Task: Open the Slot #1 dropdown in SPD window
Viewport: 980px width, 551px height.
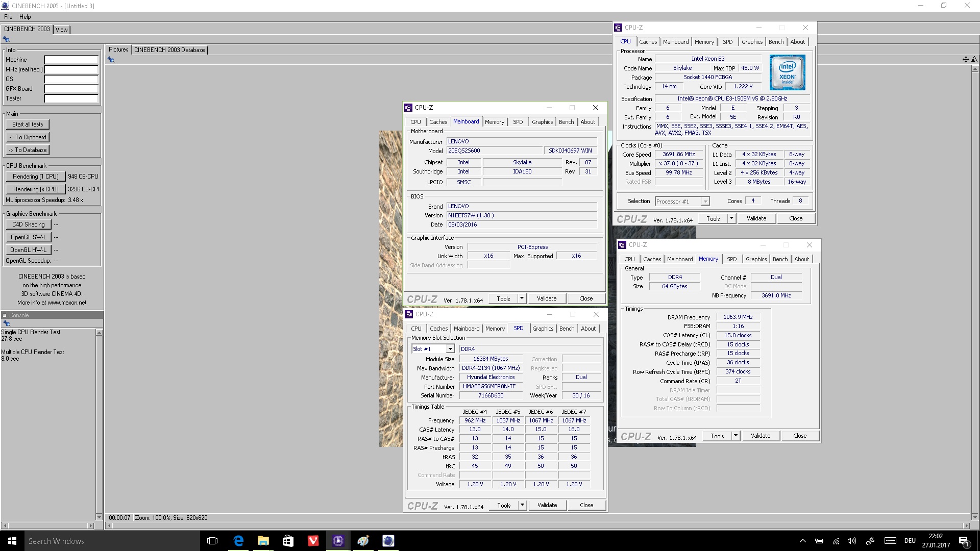Action: [433, 349]
